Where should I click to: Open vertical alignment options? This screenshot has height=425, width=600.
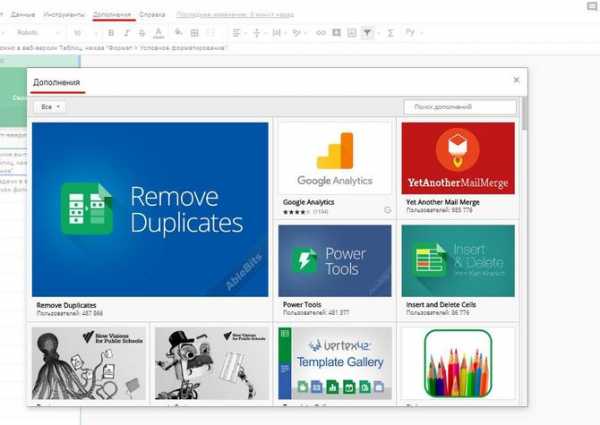point(256,33)
